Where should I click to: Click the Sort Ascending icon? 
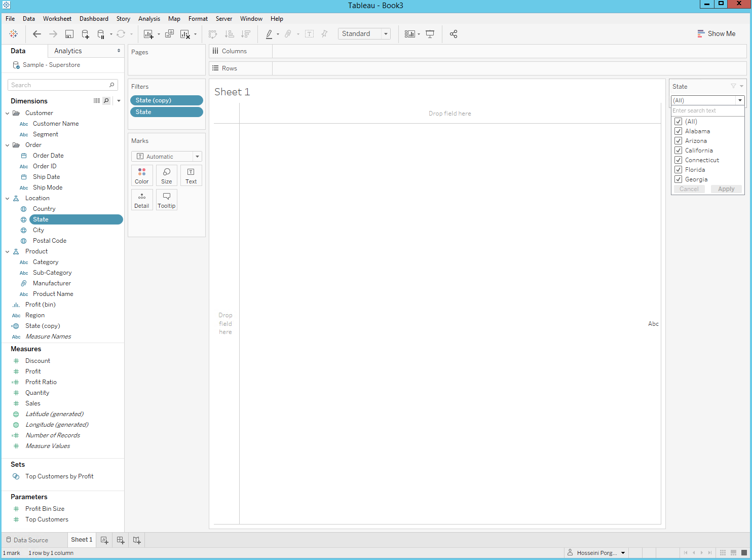(x=230, y=34)
